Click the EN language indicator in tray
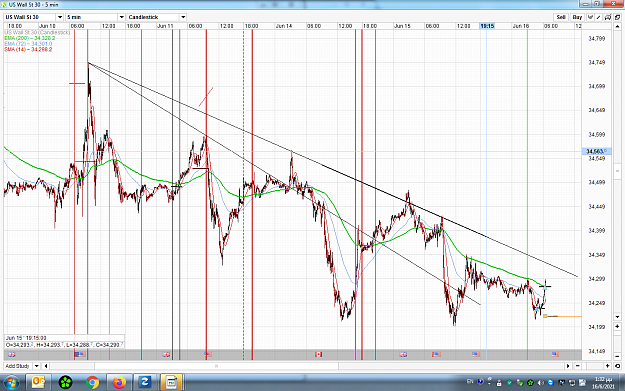 [x=470, y=382]
